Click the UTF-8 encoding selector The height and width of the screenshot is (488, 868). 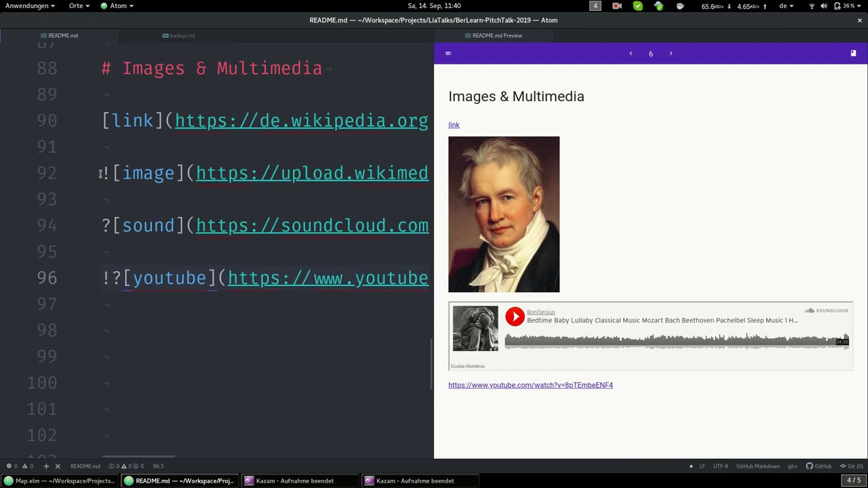[x=720, y=466]
